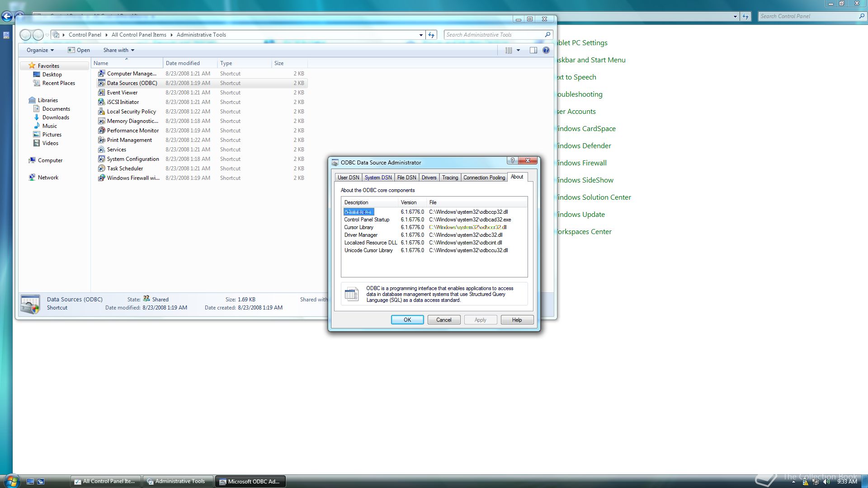Image resolution: width=868 pixels, height=488 pixels.
Task: Select the Control Panel Startup row
Action: pos(434,220)
